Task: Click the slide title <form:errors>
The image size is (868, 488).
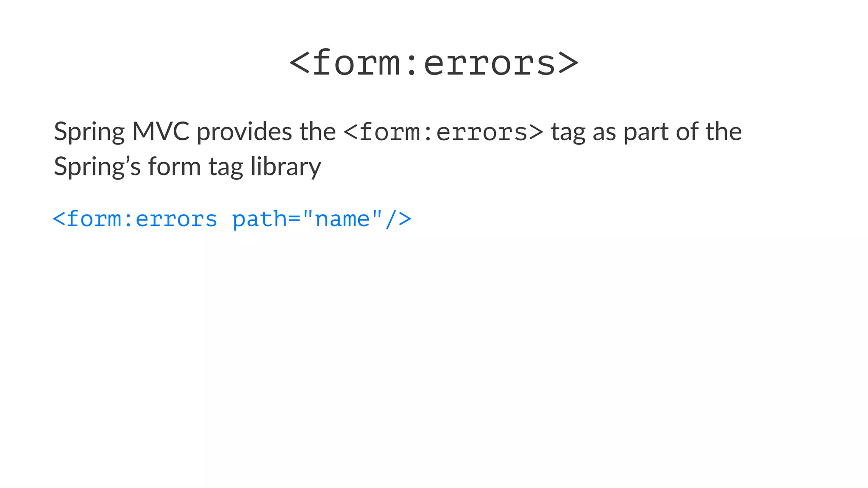Action: coord(434,63)
